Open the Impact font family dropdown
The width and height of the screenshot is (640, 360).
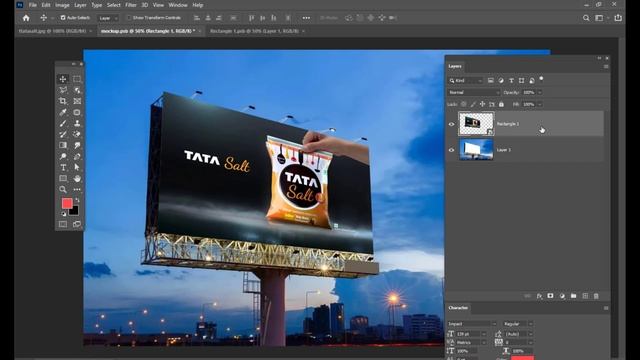coord(472,324)
